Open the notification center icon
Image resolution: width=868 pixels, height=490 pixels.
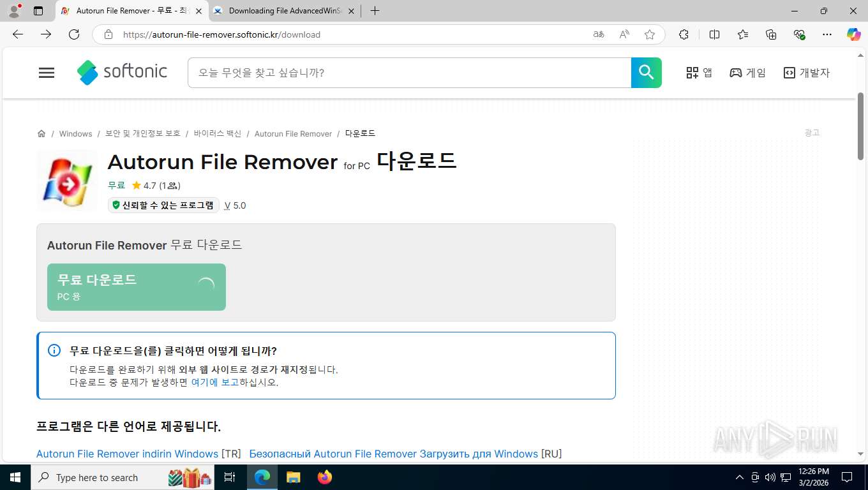847,477
